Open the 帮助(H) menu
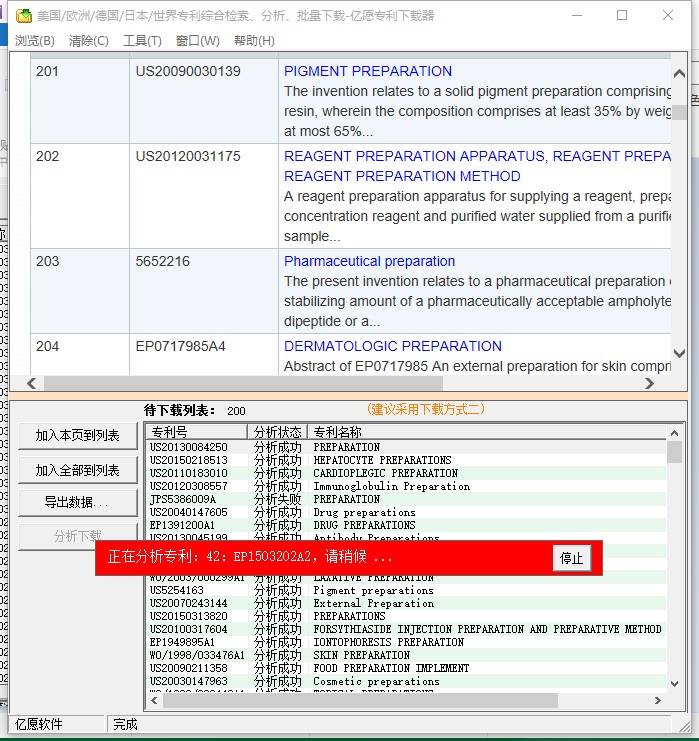This screenshot has height=741, width=699. (x=254, y=41)
